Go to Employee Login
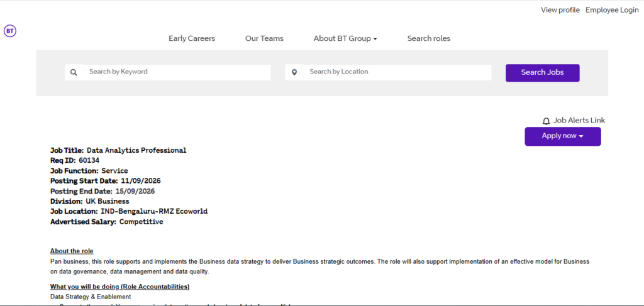 click(612, 10)
